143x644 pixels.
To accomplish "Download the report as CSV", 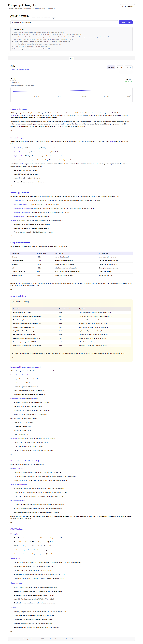I will [120, 67].
